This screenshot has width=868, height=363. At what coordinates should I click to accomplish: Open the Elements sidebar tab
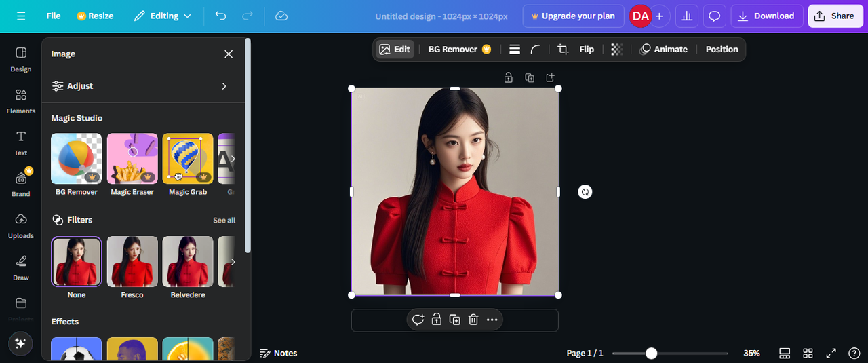(21, 101)
